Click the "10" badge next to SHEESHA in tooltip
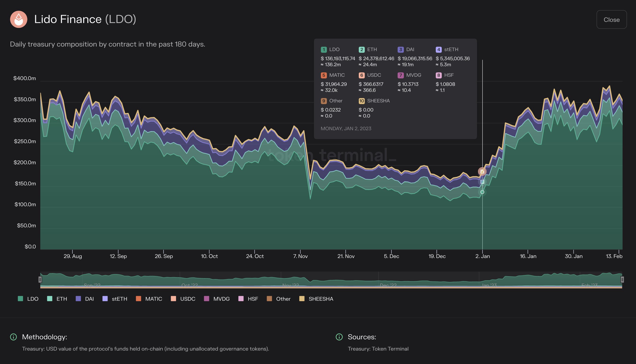 [x=361, y=101]
